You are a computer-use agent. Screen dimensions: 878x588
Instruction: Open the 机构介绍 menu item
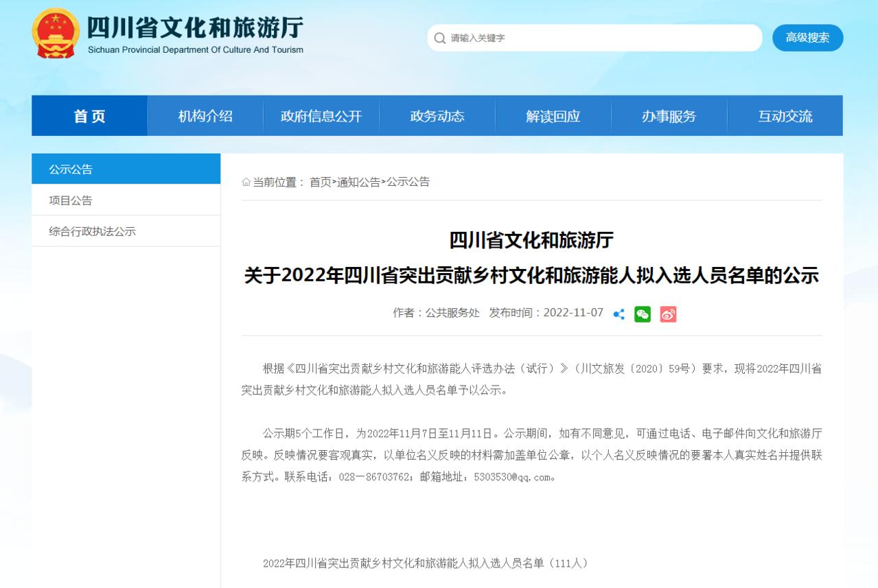coord(205,116)
